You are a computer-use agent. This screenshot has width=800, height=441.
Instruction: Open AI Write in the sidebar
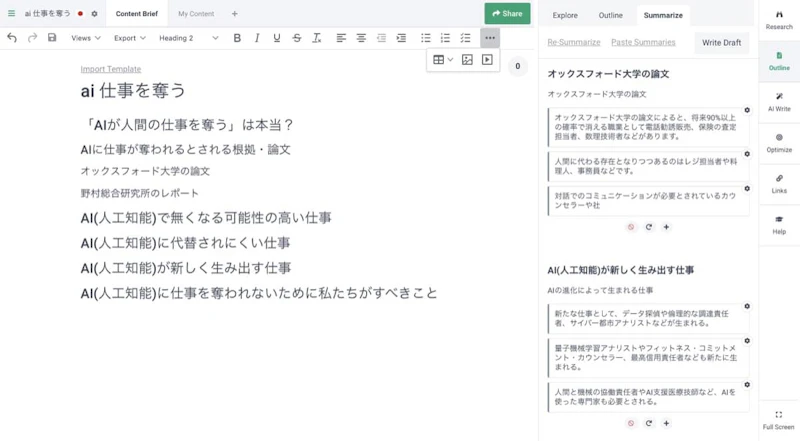(779, 102)
